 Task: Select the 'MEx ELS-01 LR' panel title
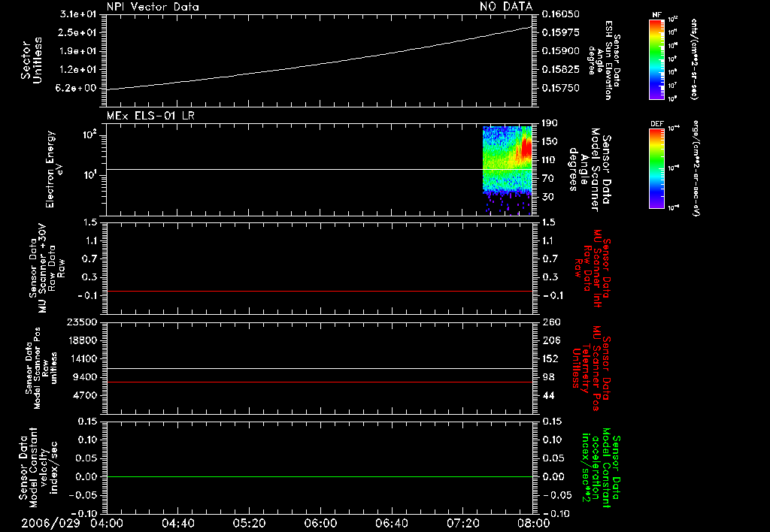(150, 116)
